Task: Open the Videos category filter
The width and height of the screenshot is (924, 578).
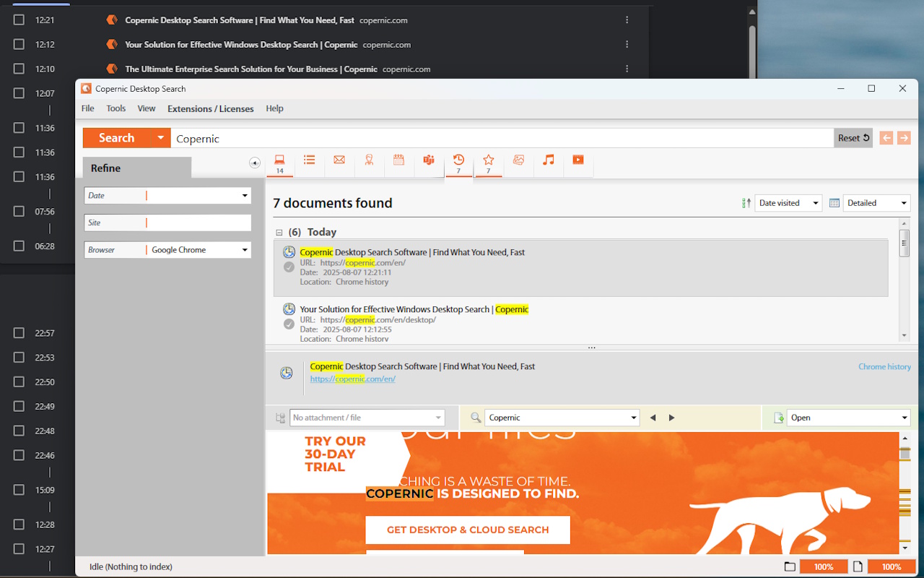Action: click(x=577, y=160)
